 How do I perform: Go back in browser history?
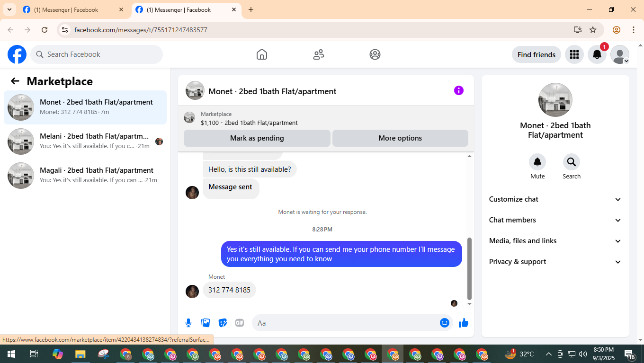(10, 30)
